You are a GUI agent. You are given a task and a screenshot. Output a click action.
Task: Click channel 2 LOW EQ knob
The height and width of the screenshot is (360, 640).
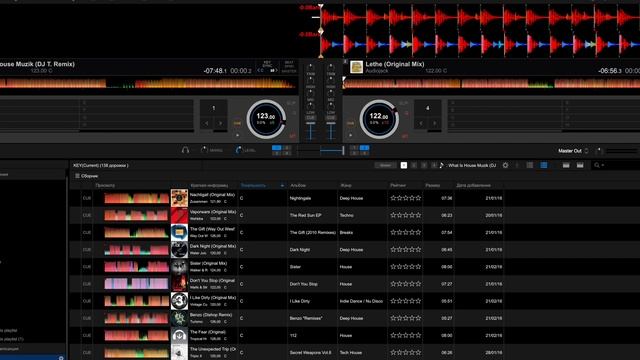click(331, 106)
